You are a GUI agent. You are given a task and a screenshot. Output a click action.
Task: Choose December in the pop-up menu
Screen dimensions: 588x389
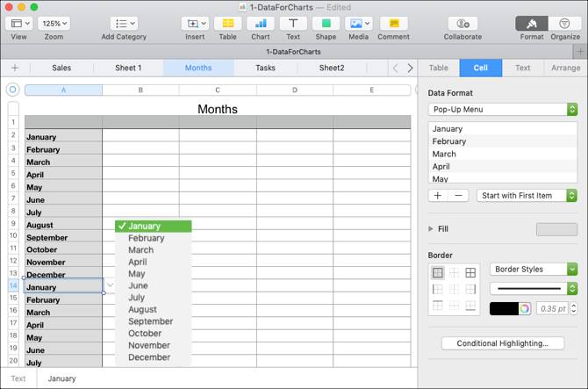pyautogui.click(x=153, y=357)
